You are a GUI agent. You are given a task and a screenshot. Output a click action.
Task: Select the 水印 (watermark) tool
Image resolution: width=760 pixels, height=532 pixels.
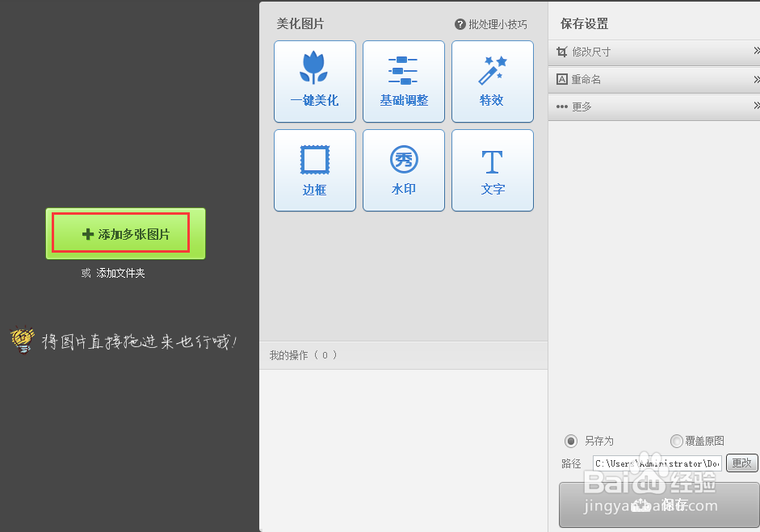(403, 170)
